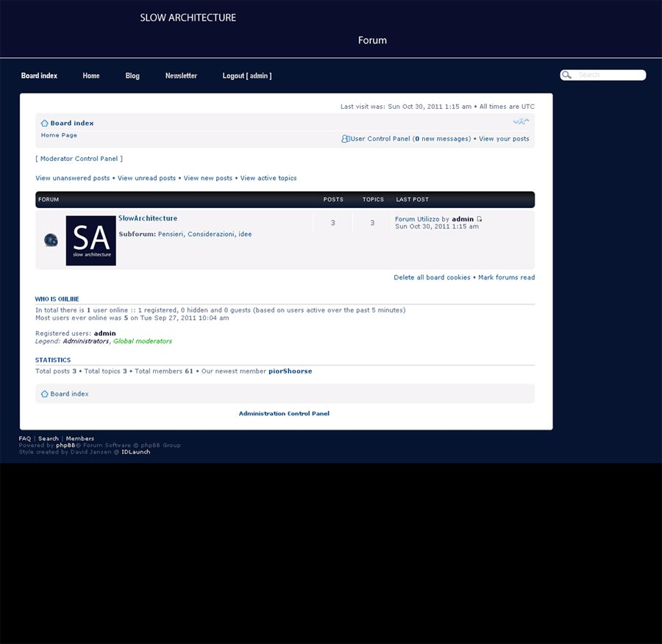This screenshot has width=662, height=644.
Task: Click Mark forums read
Action: point(506,277)
